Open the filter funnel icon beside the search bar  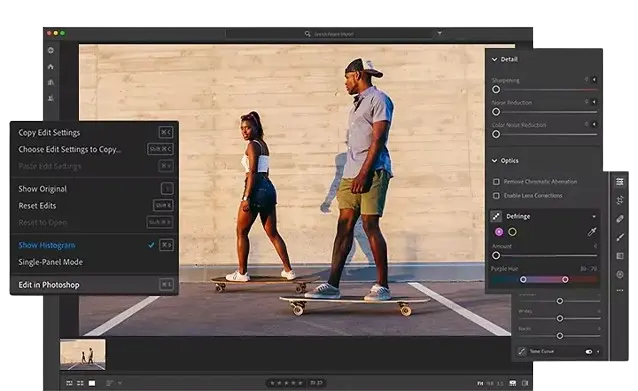click(x=440, y=33)
